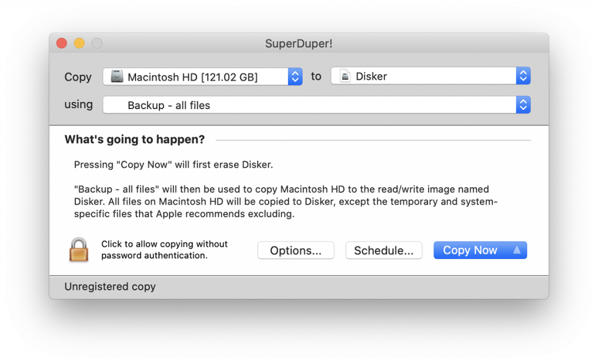Click the Macintosh HD hard drive icon
Screen dimensions: 598x364
coord(117,76)
